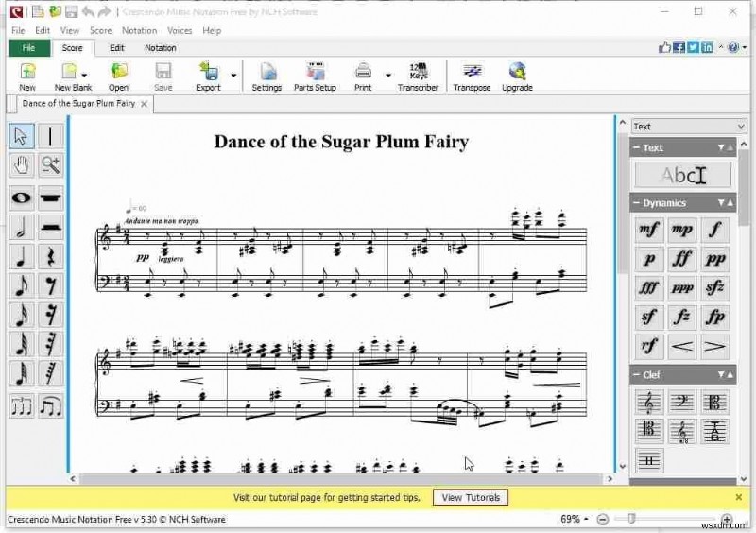The width and height of the screenshot is (756, 533).
Task: Choose the half note
Action: coord(22,228)
